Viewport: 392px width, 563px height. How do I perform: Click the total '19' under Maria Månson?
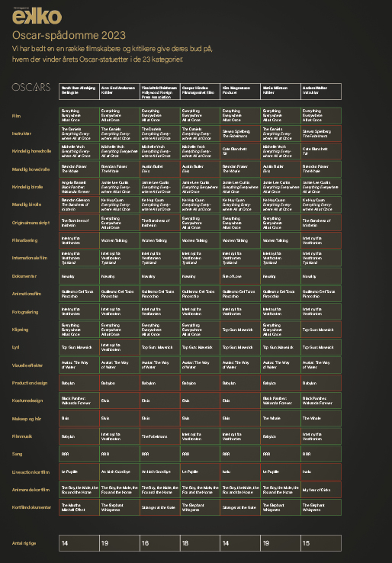click(x=281, y=543)
